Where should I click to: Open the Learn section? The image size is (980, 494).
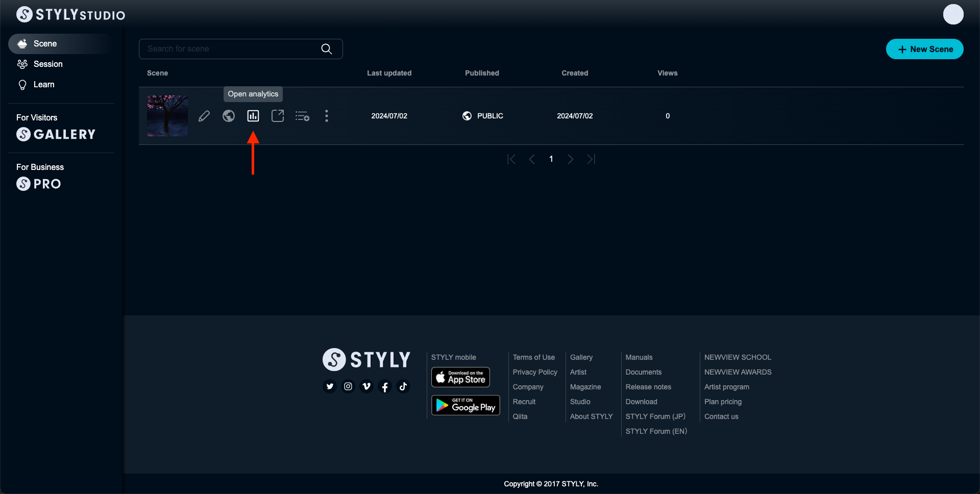point(43,84)
